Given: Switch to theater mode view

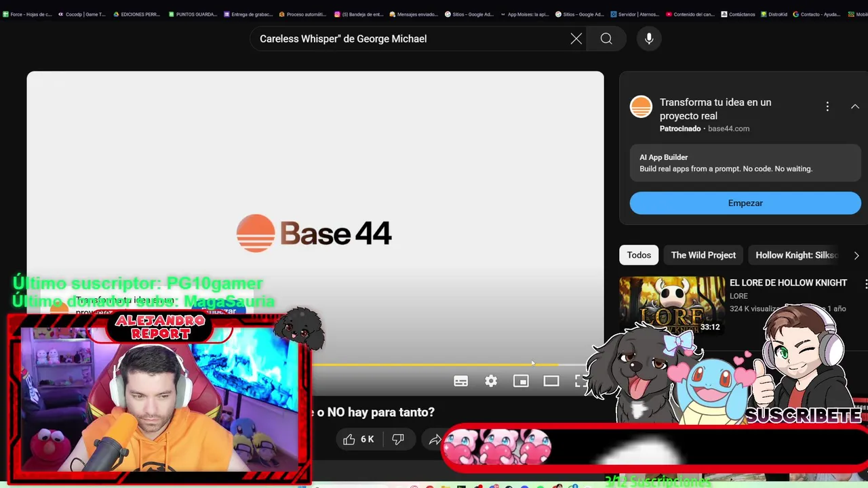Looking at the screenshot, I should [551, 381].
